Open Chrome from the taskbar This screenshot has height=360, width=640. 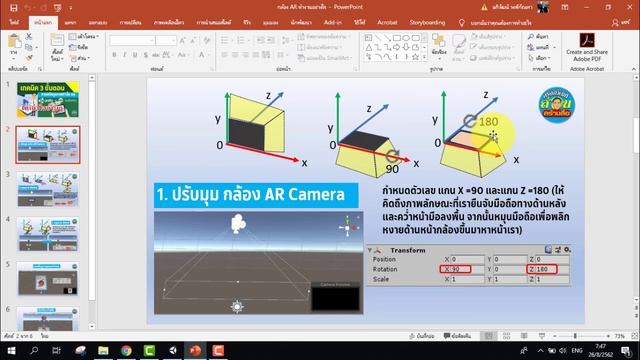point(127,351)
